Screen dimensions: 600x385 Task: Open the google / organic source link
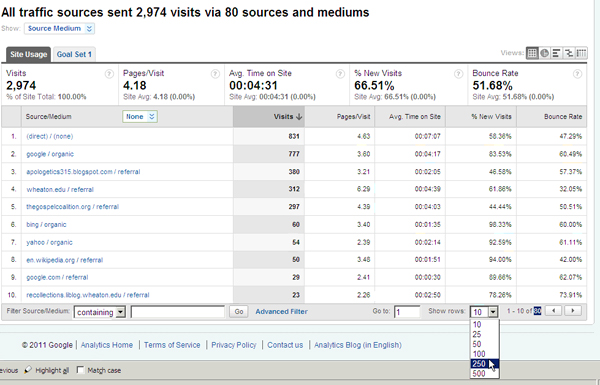coord(50,154)
